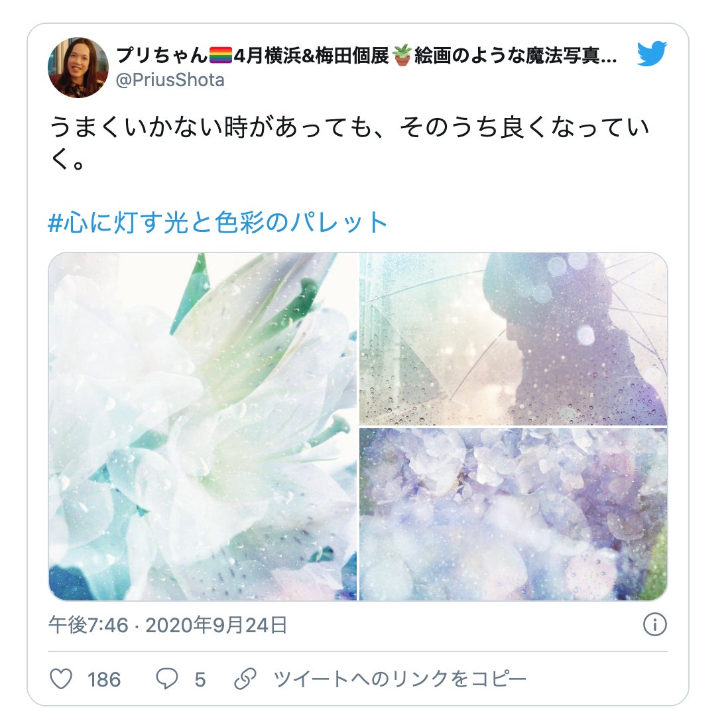
Task: Open the 午後7:46 · 2020年9月24日 timestamp
Action: pyautogui.click(x=168, y=625)
